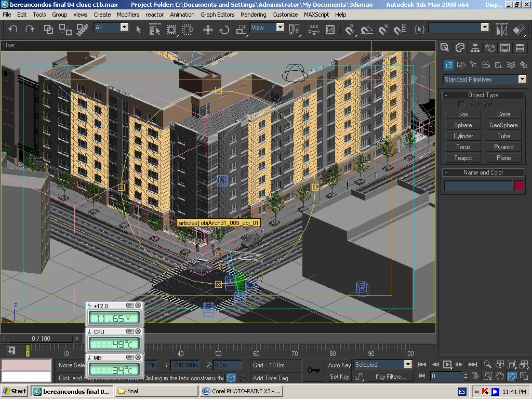Select the Lights category icon
532x399 pixels.
tap(473, 64)
